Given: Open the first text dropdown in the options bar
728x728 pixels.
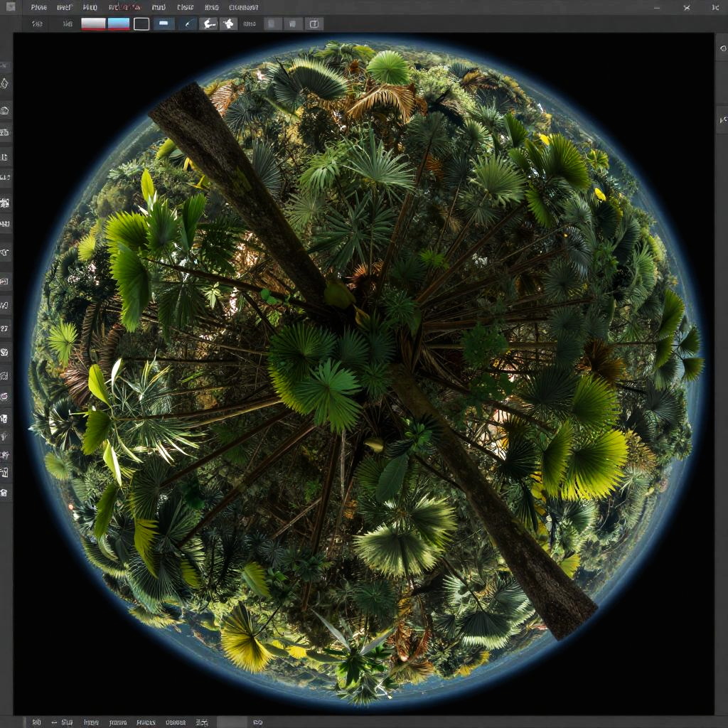Looking at the screenshot, I should (37, 23).
